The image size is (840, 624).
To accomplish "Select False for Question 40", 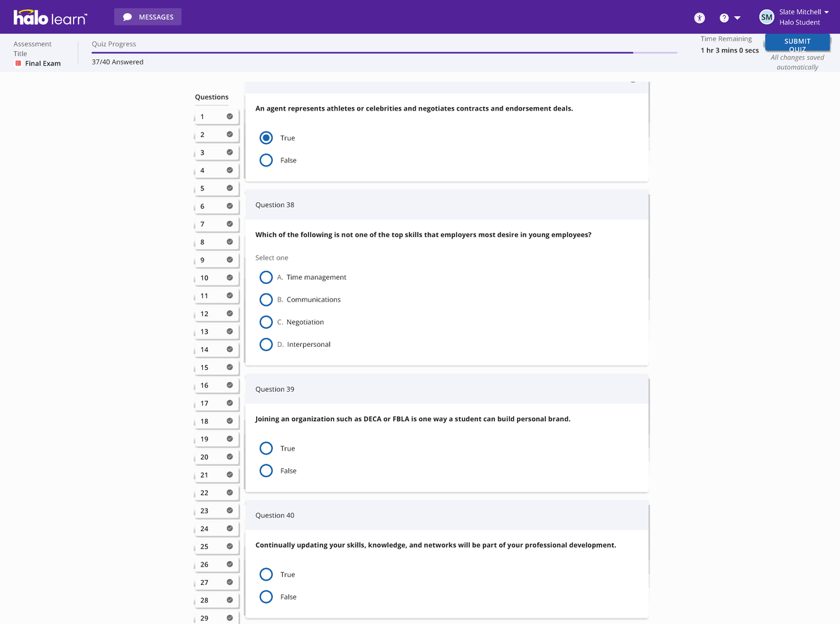I will (x=266, y=597).
